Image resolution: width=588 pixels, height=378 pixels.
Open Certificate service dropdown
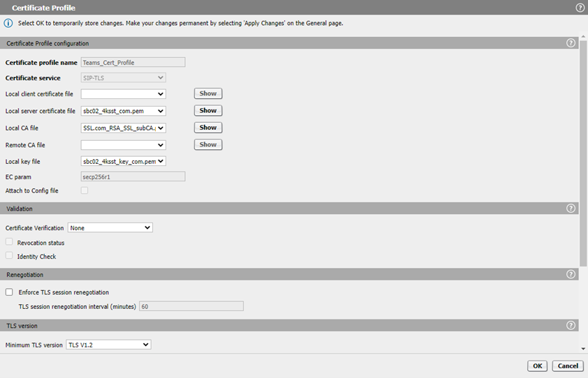coord(124,77)
